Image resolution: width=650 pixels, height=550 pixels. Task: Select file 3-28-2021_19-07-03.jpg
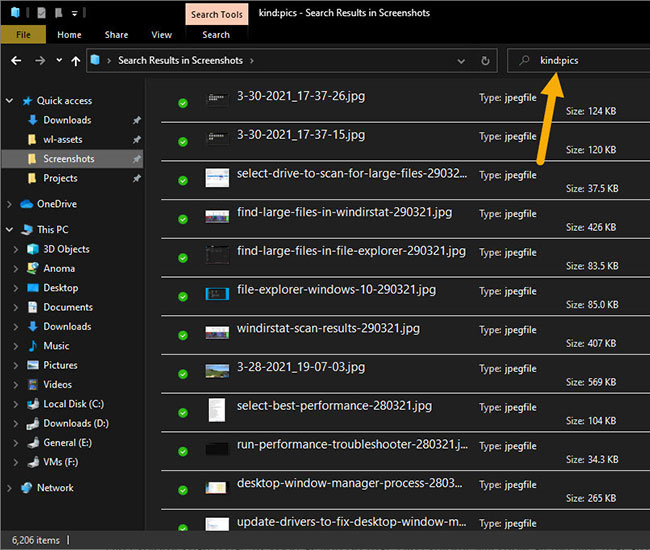click(301, 367)
